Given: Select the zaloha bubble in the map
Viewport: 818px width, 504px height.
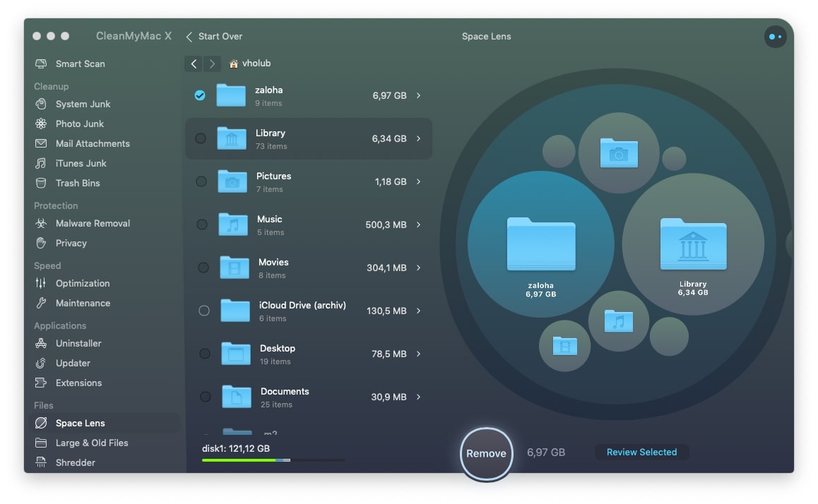Looking at the screenshot, I should tap(541, 244).
